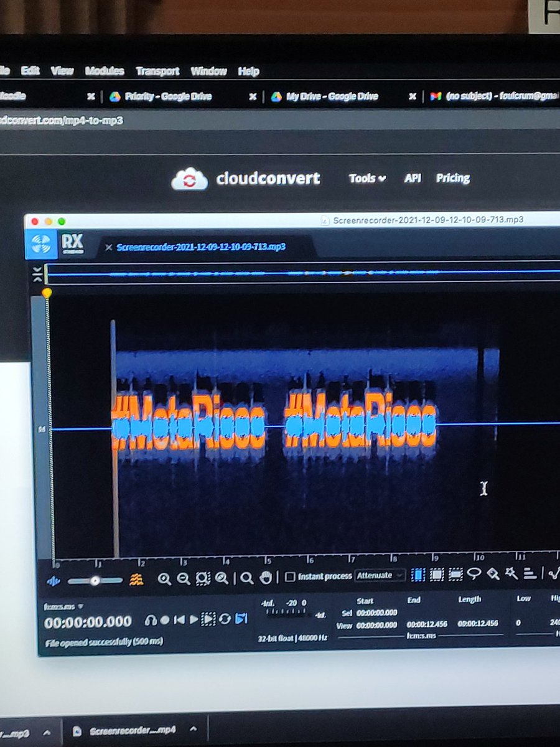Click the zoom in magnifier icon
Viewport: 560px width, 747px height.
(164, 578)
